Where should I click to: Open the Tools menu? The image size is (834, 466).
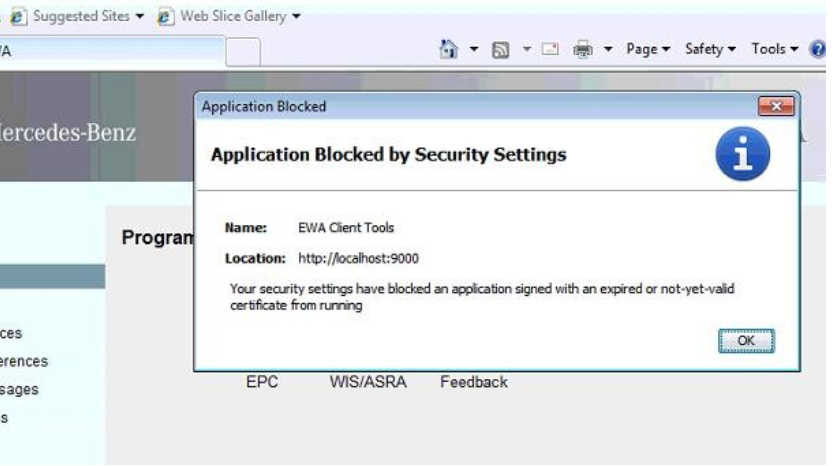pyautogui.click(x=775, y=49)
